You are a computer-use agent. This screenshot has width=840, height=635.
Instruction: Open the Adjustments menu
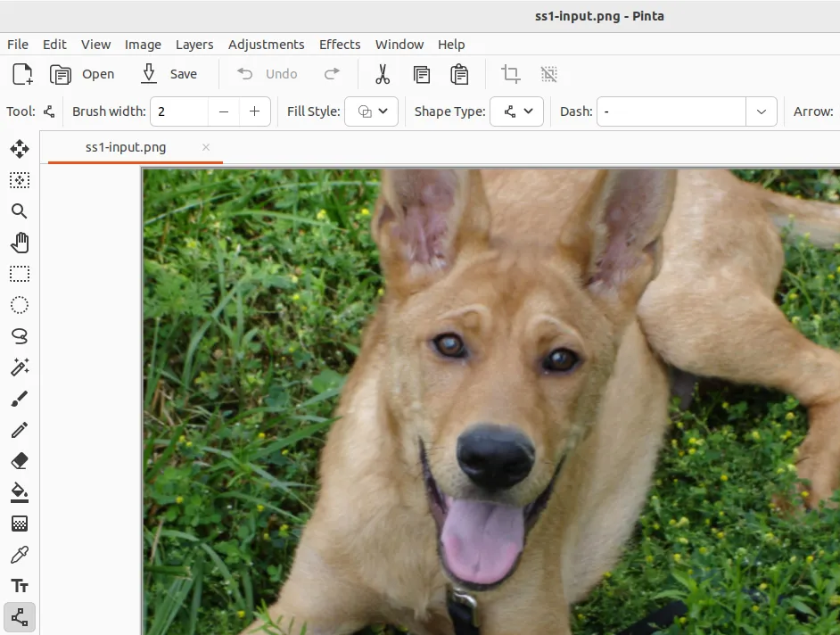[266, 45]
